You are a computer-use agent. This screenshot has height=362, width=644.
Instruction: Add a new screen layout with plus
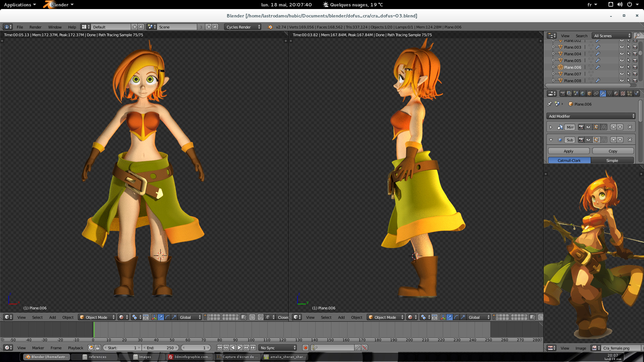tap(135, 27)
